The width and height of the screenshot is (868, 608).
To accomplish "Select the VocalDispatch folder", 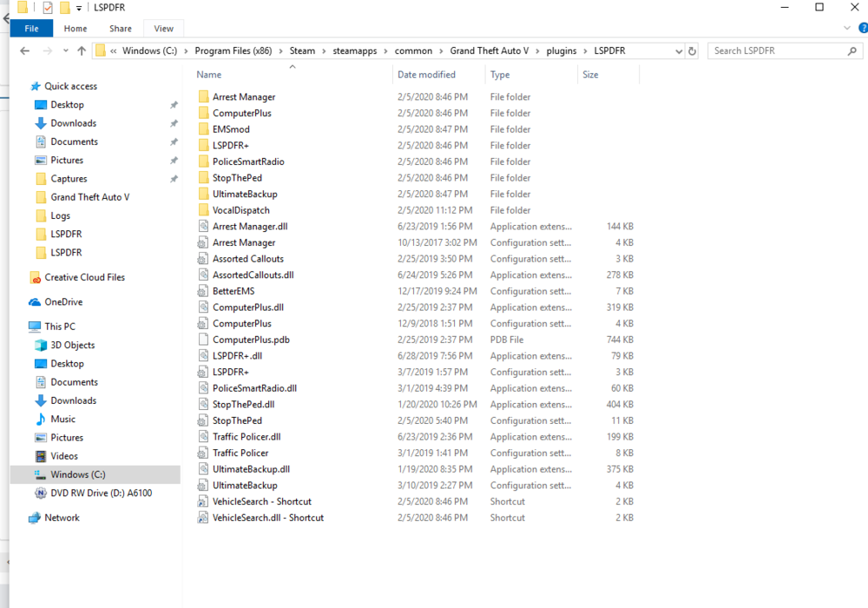I will [240, 210].
